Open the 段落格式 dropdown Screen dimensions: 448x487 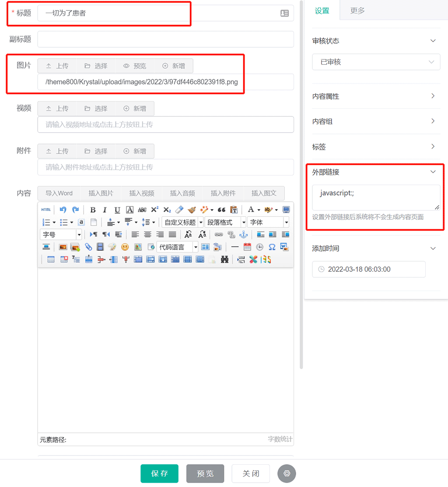click(226, 222)
